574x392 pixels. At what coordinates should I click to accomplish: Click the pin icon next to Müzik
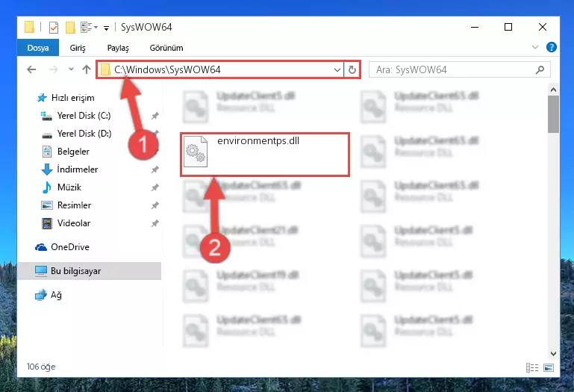pyautogui.click(x=155, y=187)
